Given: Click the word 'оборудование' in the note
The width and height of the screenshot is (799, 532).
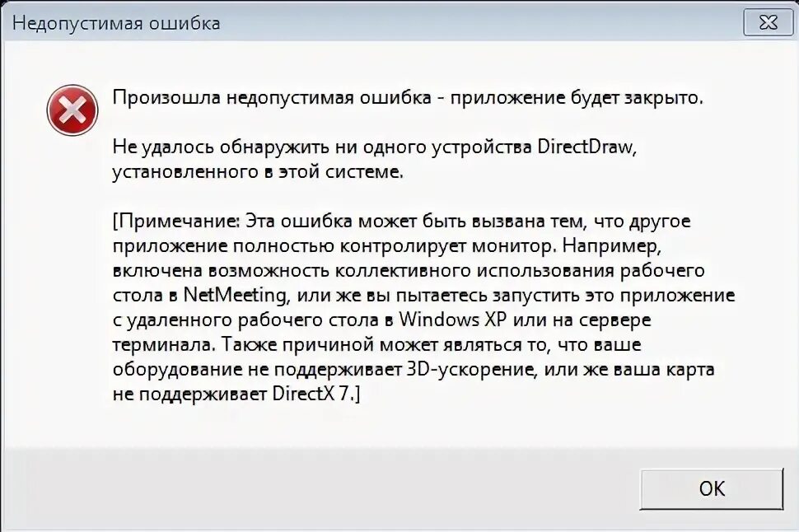Looking at the screenshot, I should coord(177,370).
